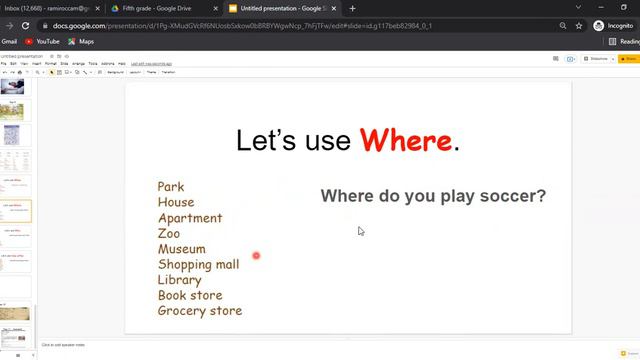This screenshot has height=360, width=640.
Task: Click the Incognito profile icon
Action: tap(598, 26)
